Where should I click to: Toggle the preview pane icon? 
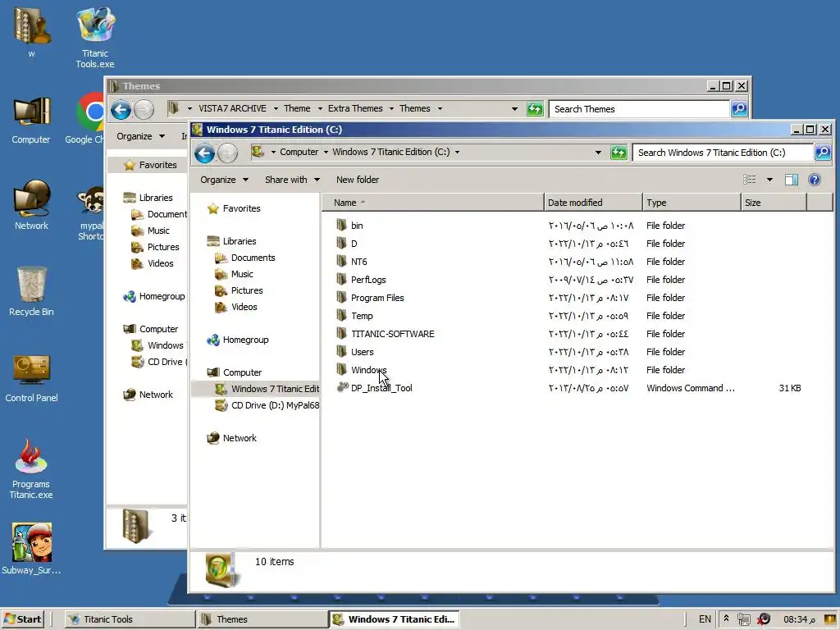792,180
